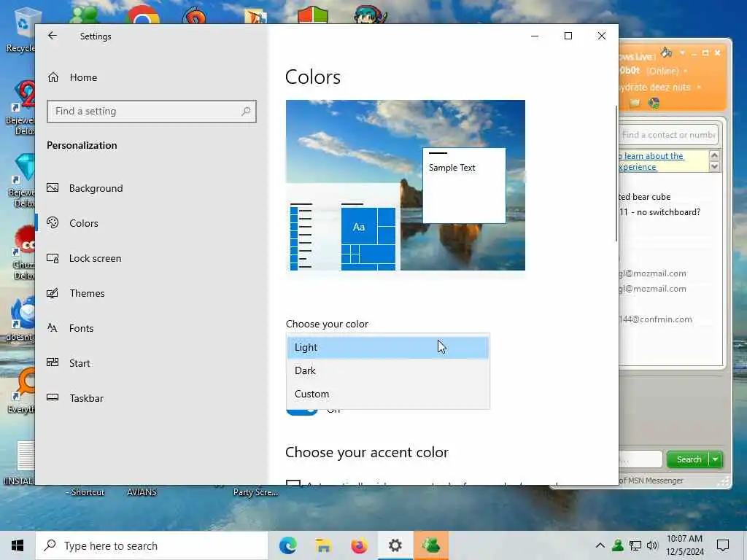This screenshot has width=747, height=560.
Task: Click the taskbar Type here to search box
Action: 152,545
